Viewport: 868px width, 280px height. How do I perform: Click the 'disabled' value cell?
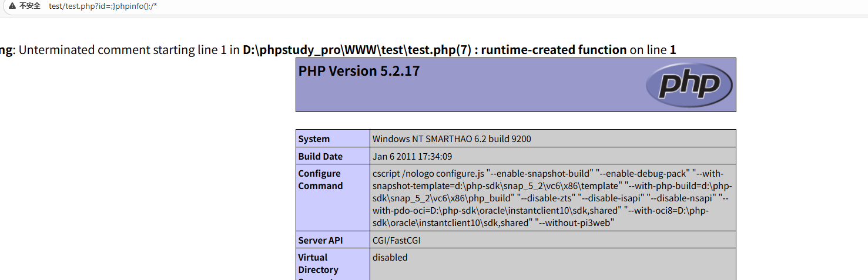(390, 257)
